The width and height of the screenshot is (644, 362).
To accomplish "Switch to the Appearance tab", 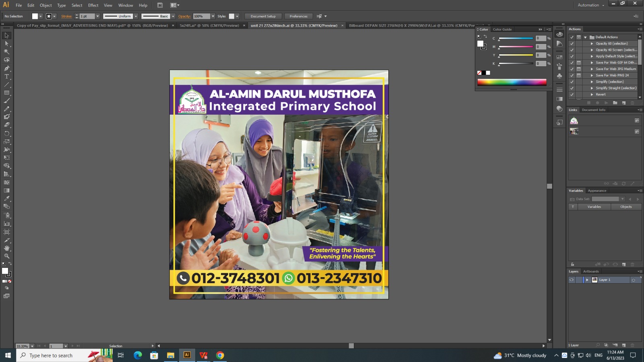I will (597, 191).
